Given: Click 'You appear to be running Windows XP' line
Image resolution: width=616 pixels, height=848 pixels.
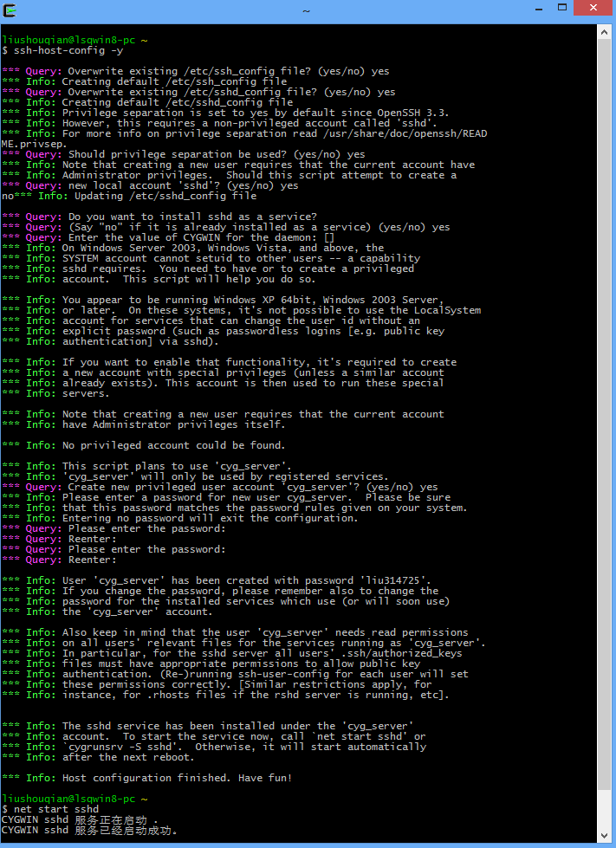Looking at the screenshot, I should click(x=223, y=300).
